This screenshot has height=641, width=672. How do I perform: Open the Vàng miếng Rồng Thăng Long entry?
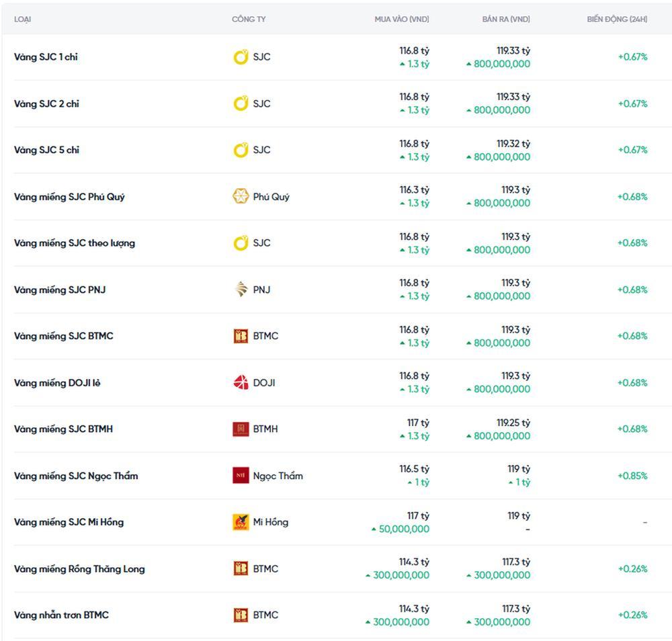coord(79,568)
